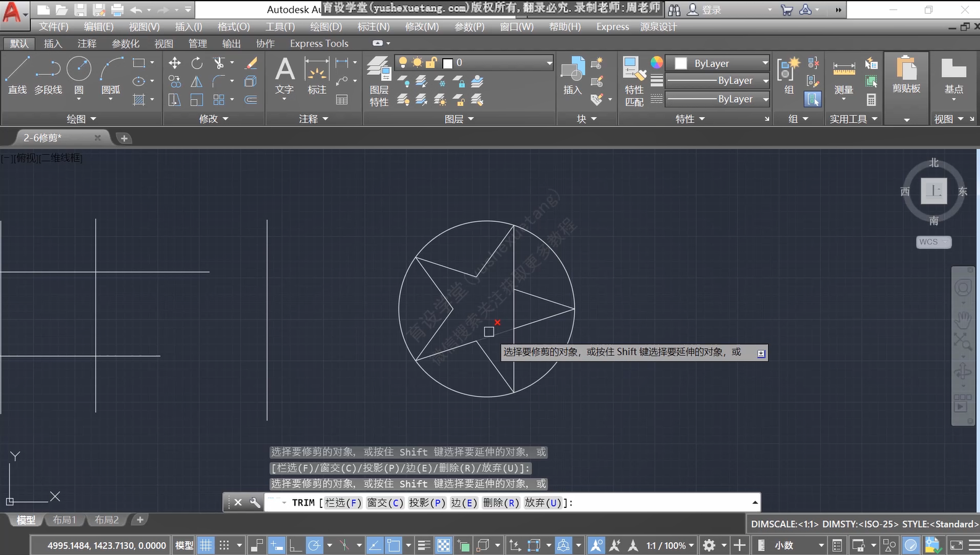Expand the 注释 panel dropdown

point(313,119)
